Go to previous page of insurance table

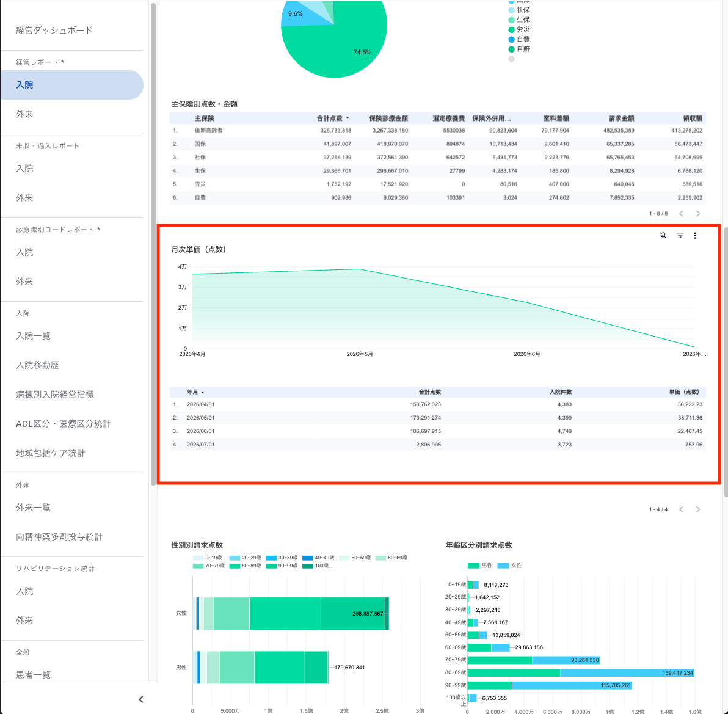point(681,214)
